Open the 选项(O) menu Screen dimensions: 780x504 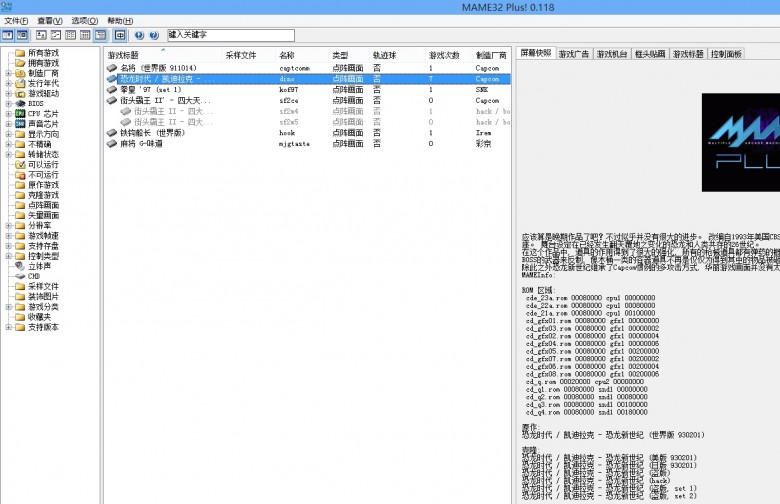(x=85, y=20)
